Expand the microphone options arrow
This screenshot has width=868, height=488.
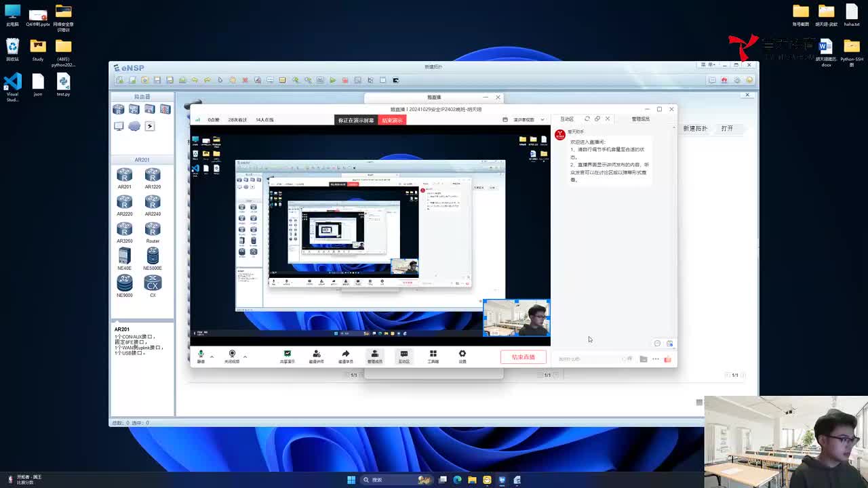[x=212, y=356]
